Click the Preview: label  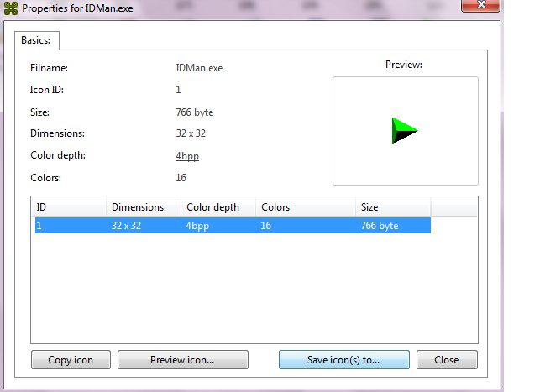404,65
